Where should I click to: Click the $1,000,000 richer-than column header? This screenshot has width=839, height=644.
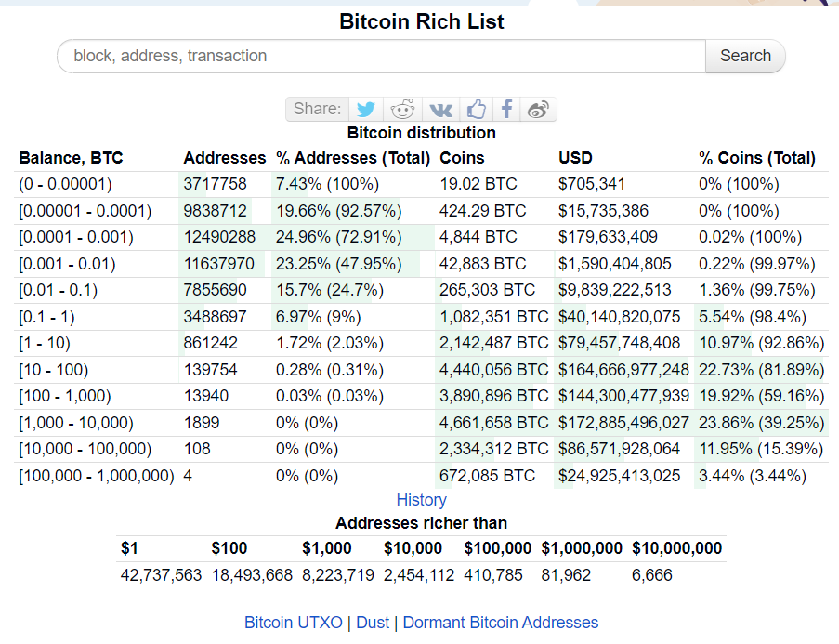[582, 548]
